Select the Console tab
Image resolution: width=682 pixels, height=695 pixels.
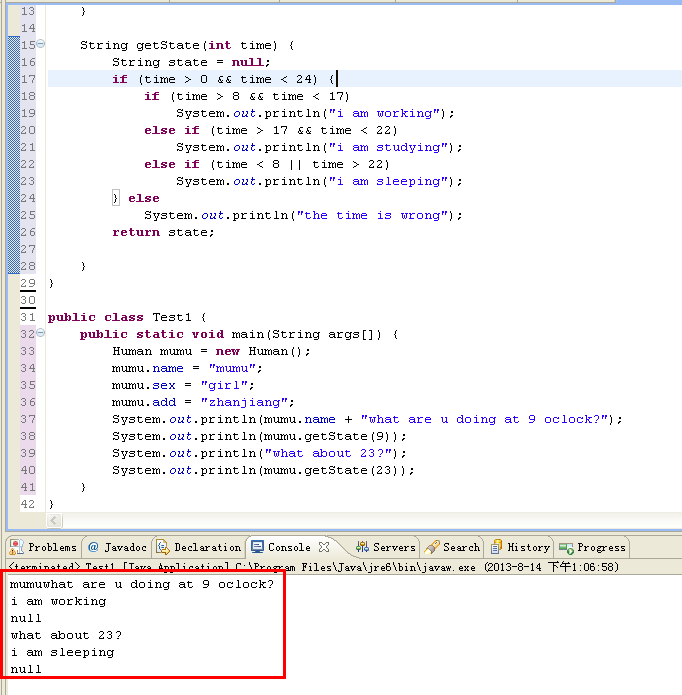pyautogui.click(x=289, y=547)
